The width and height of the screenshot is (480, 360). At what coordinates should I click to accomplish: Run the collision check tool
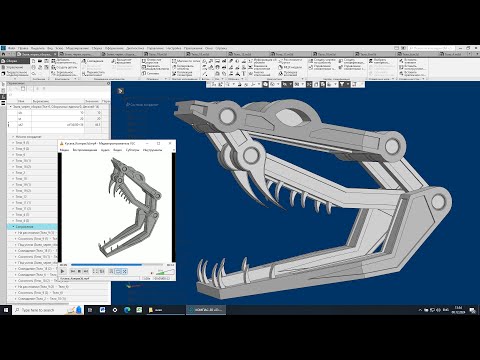(288, 73)
